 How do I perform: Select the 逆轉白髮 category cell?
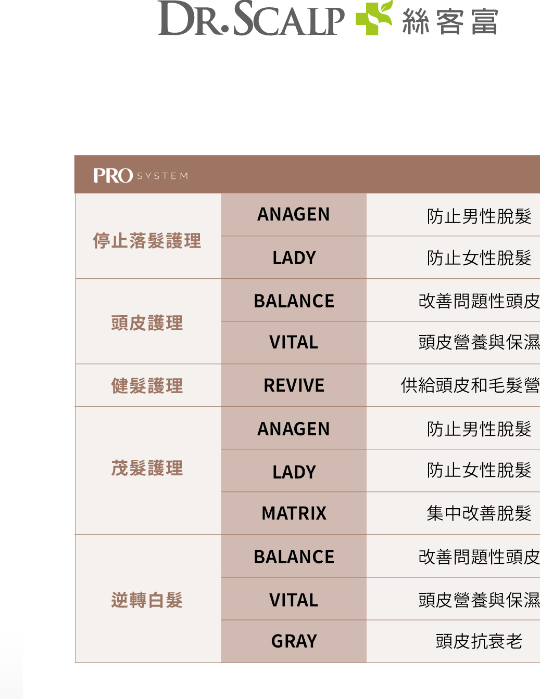(x=148, y=600)
